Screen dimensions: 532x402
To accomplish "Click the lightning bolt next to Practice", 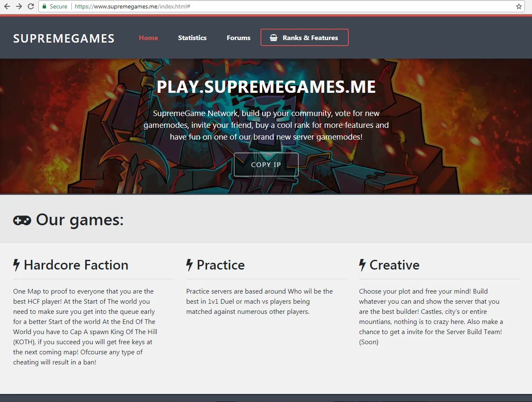I will (x=190, y=265).
